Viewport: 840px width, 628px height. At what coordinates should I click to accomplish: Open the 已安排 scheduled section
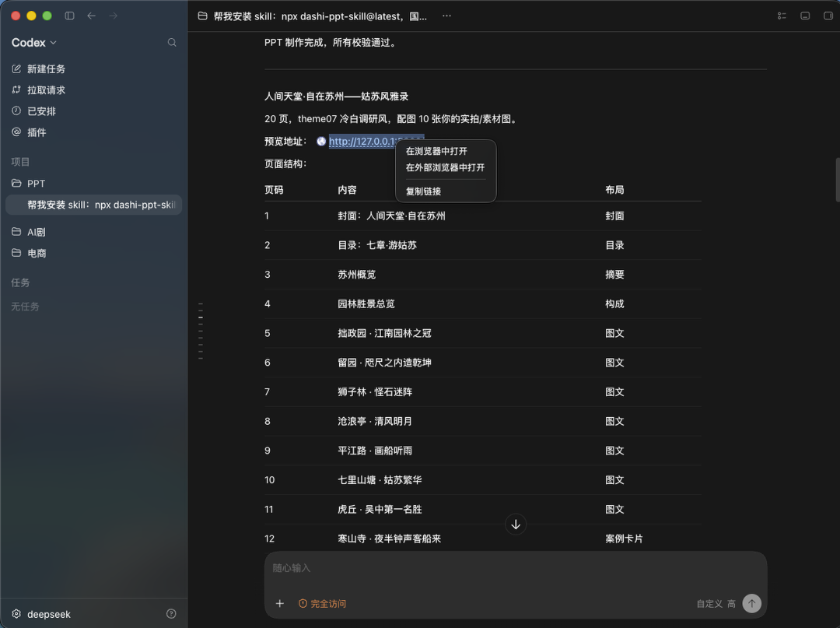click(33, 111)
